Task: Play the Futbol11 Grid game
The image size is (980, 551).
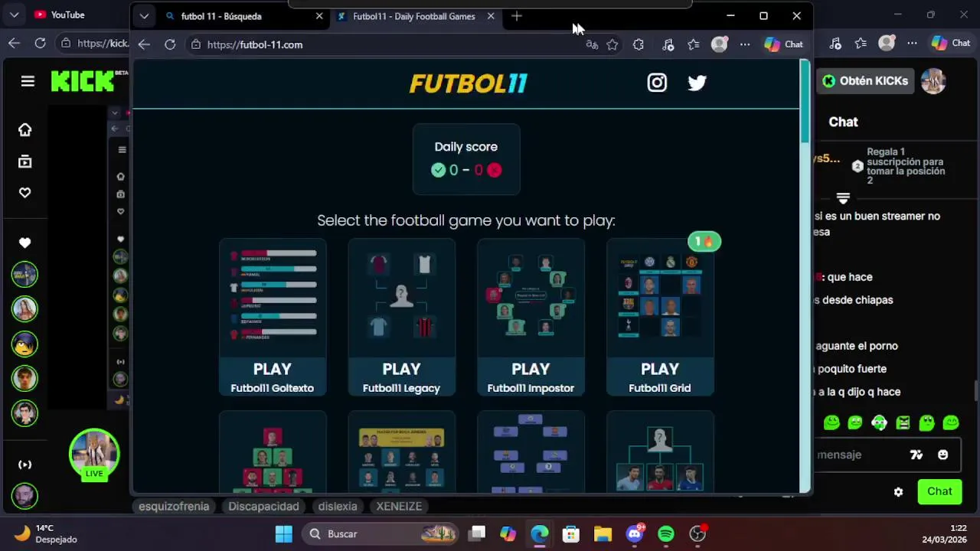Action: click(660, 318)
